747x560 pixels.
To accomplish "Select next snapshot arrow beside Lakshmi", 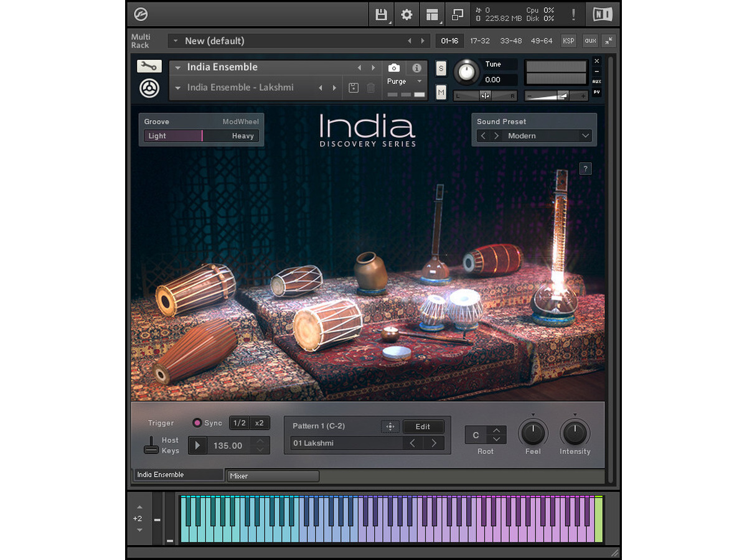I will (335, 88).
